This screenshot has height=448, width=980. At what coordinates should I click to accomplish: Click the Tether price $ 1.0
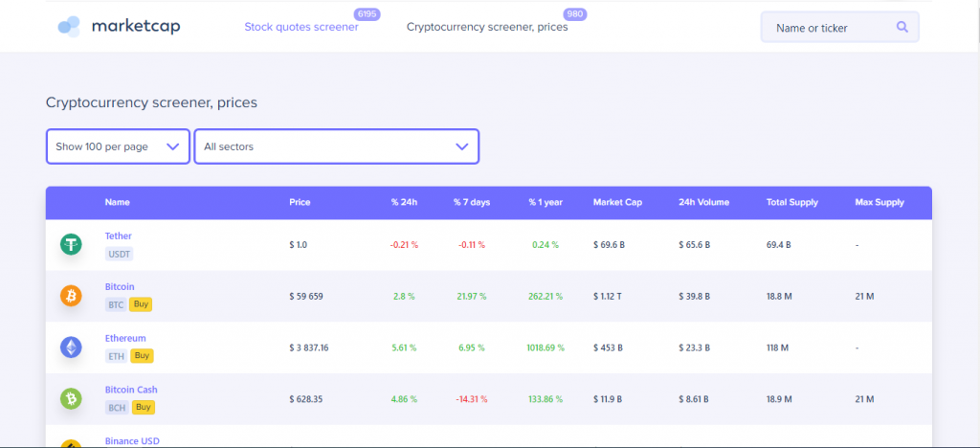[299, 245]
